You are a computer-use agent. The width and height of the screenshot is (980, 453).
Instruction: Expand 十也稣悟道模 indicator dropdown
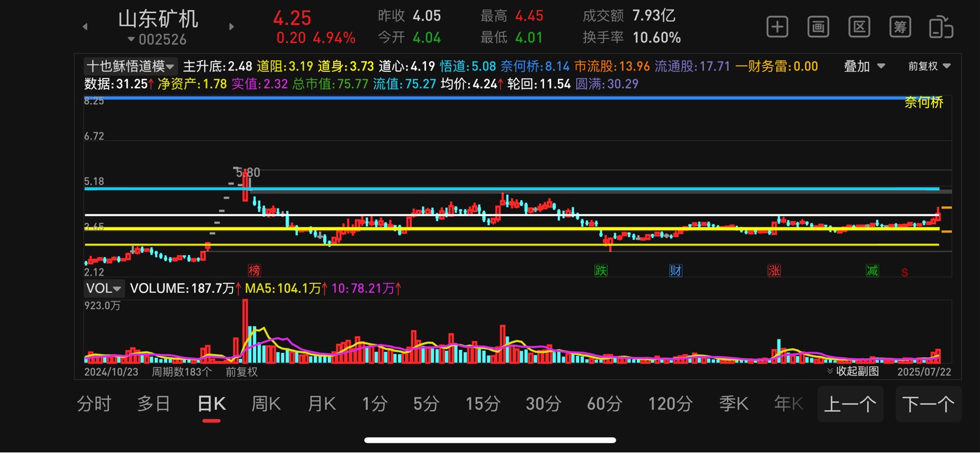[130, 66]
